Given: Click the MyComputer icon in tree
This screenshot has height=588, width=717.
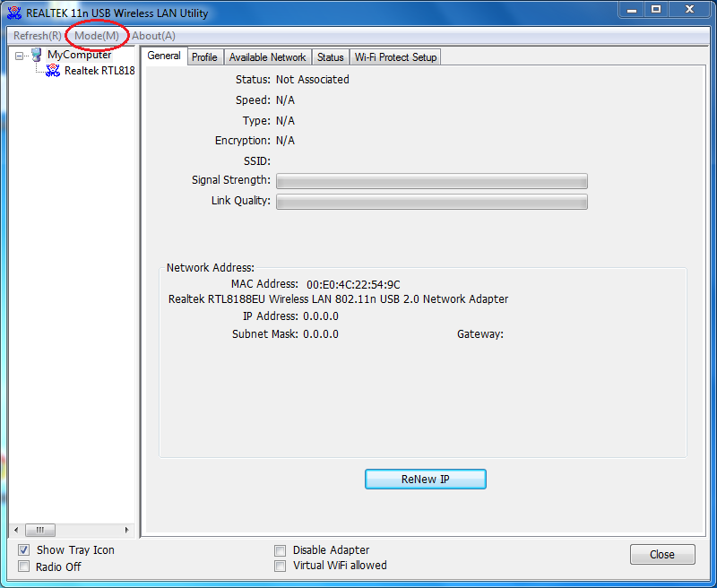Looking at the screenshot, I should [x=37, y=55].
